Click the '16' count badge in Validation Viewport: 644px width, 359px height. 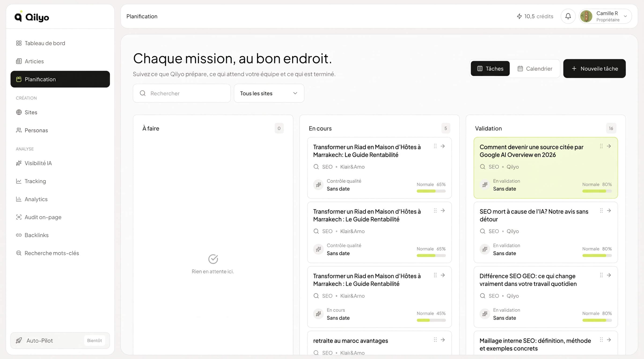point(611,128)
